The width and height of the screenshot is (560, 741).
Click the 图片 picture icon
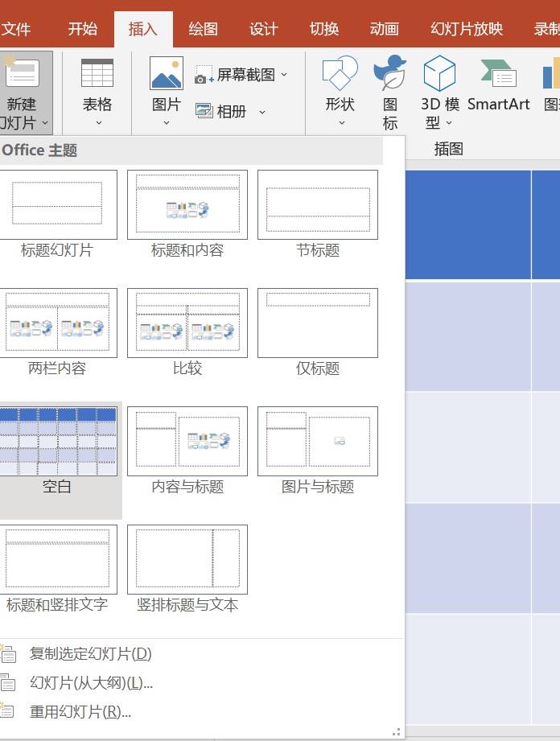pos(167,72)
